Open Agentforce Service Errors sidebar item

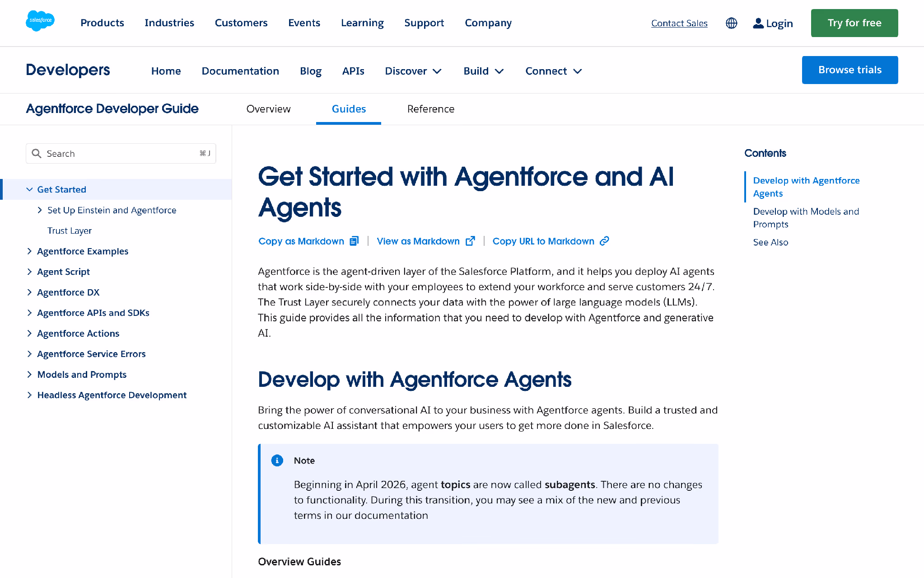(91, 354)
